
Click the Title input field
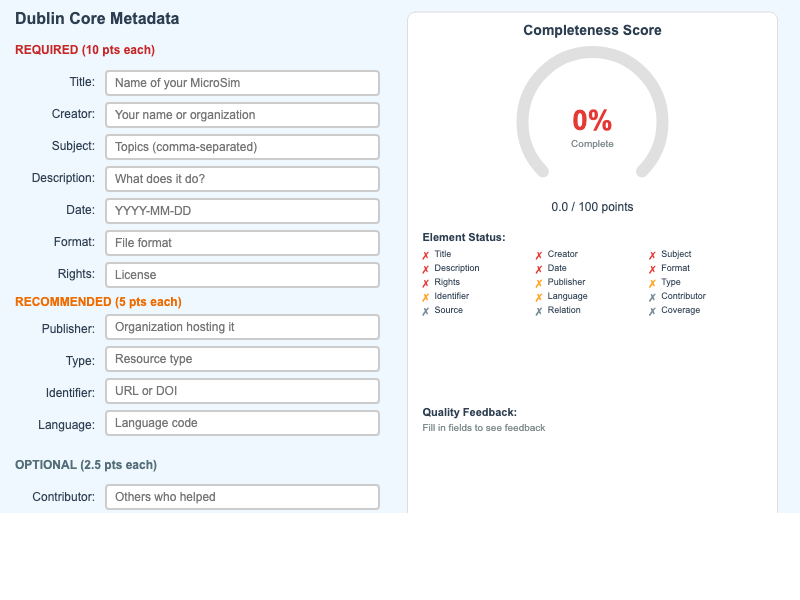pyautogui.click(x=242, y=83)
